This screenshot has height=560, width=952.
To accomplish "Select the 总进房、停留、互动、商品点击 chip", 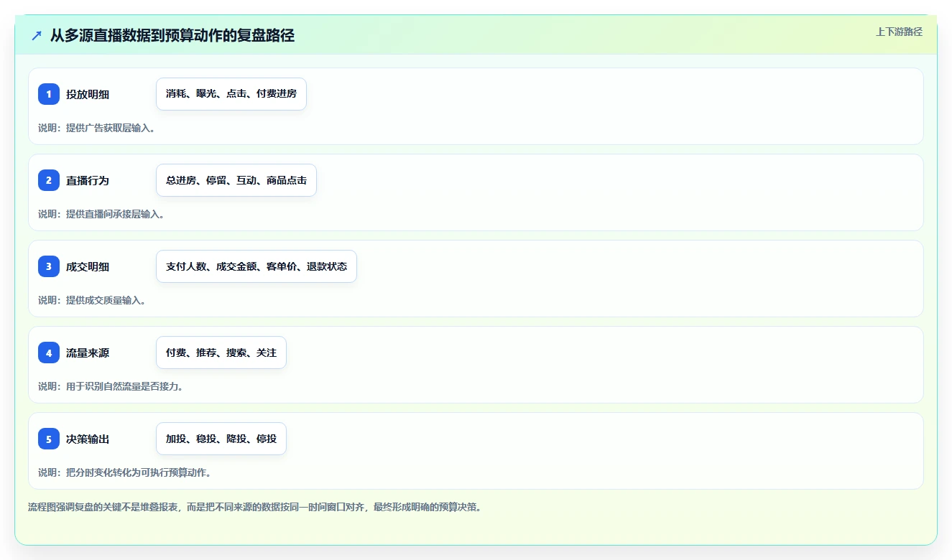I will tap(236, 180).
